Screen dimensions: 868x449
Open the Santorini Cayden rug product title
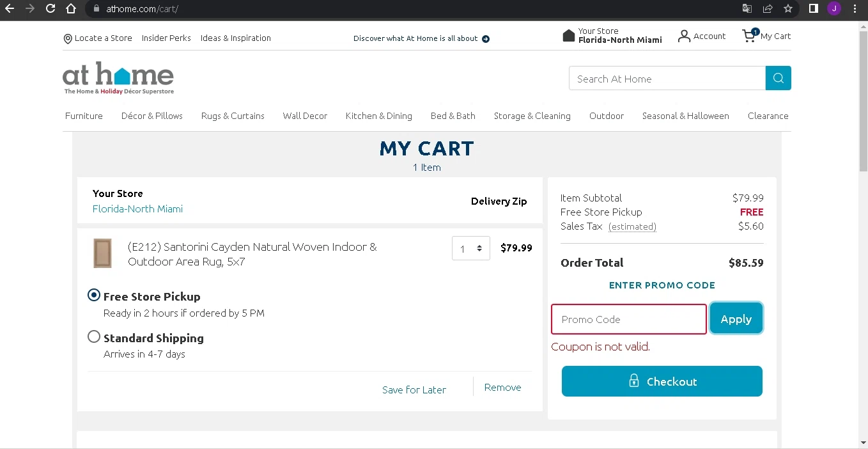[252, 254]
